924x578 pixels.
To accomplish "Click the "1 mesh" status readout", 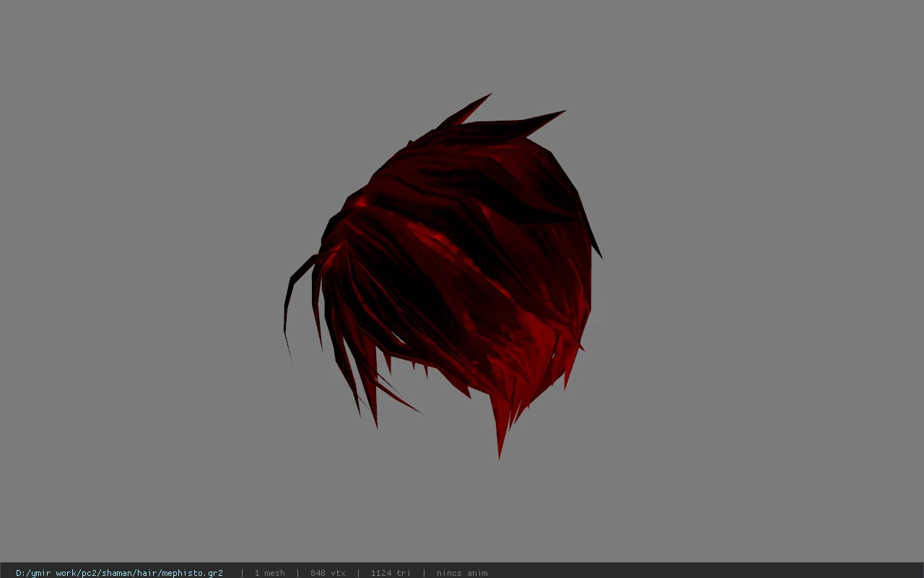I will pos(269,573).
